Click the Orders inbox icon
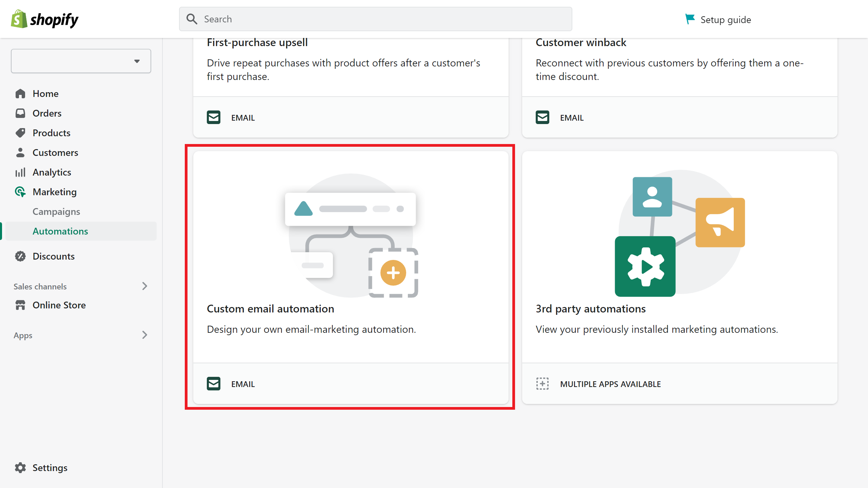The width and height of the screenshot is (868, 488). pos(20,113)
